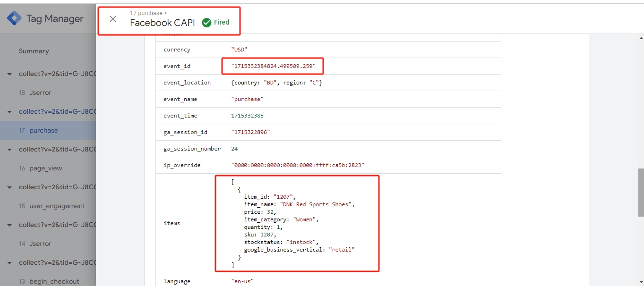Click the green Fired status checkmark
The height and width of the screenshot is (286, 644).
point(206,22)
